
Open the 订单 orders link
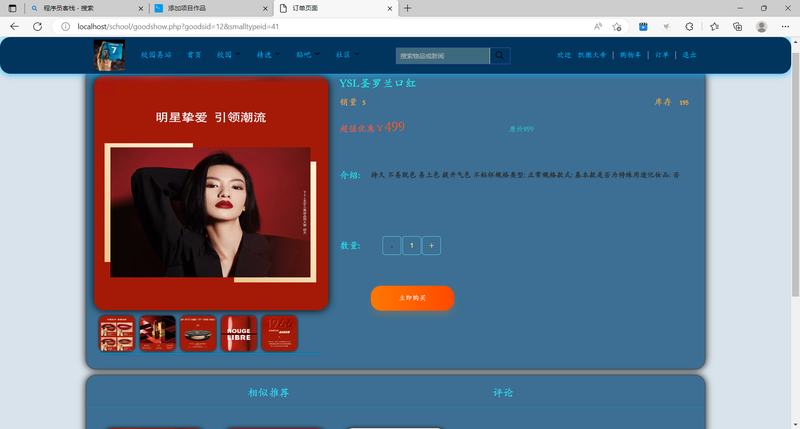click(662, 55)
